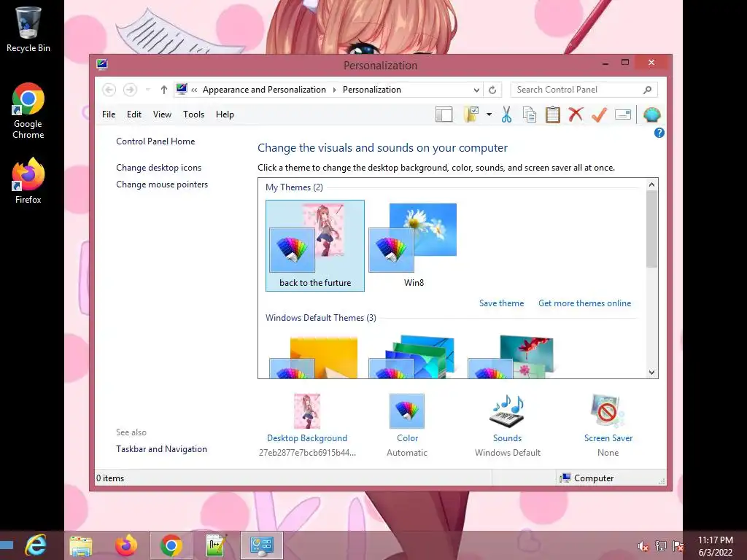Viewport: 747px width, 560px height.
Task: Open the blue Help question mark
Action: 659,133
